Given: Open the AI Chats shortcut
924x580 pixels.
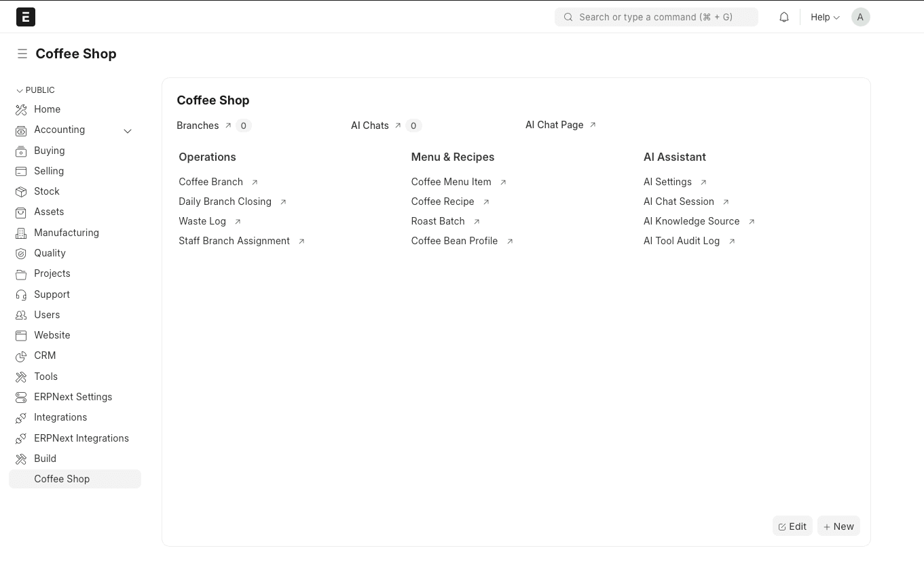Looking at the screenshot, I should (x=370, y=125).
